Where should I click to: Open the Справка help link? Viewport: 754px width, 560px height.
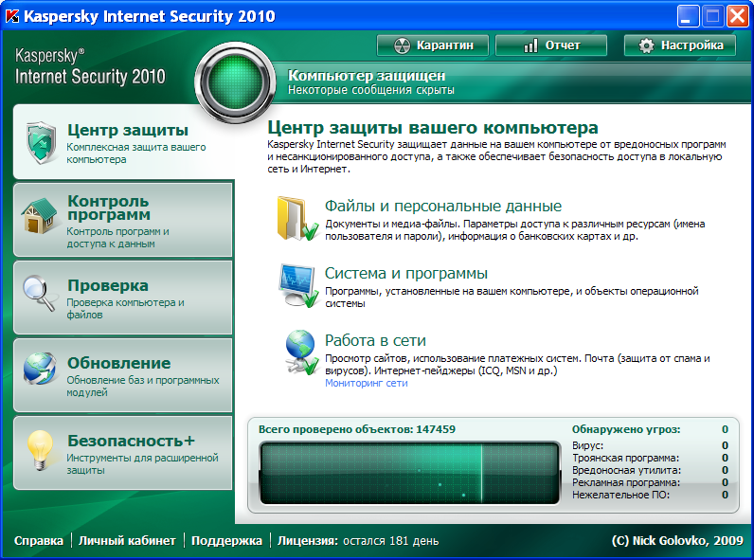click(x=39, y=541)
